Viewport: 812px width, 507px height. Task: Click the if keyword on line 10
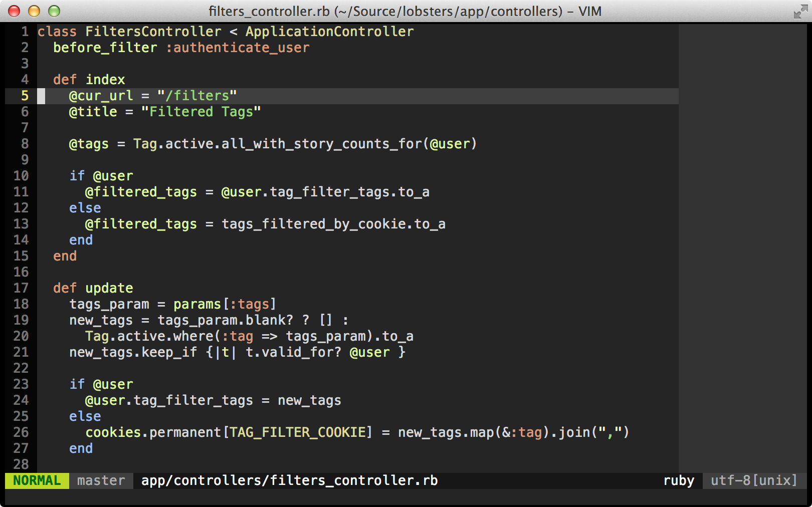(x=77, y=176)
